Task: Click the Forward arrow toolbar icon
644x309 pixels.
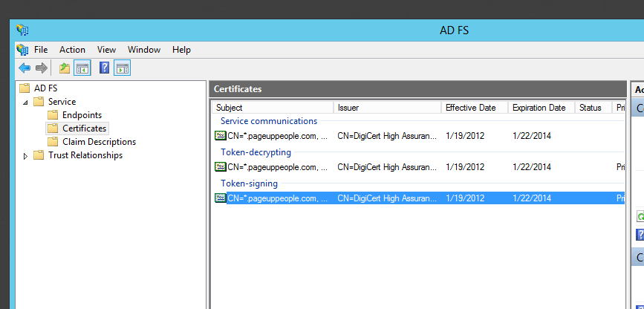Action: pyautogui.click(x=42, y=68)
